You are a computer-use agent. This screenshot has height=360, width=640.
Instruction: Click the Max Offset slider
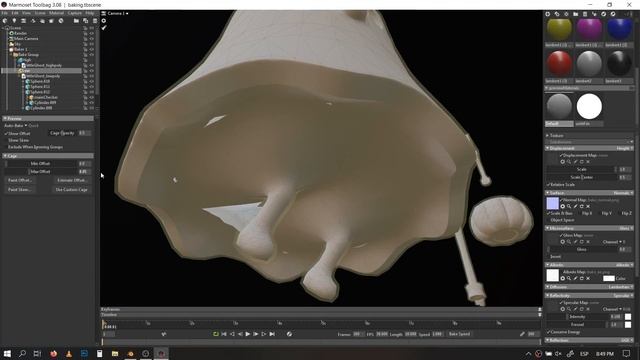pyautogui.click(x=41, y=171)
